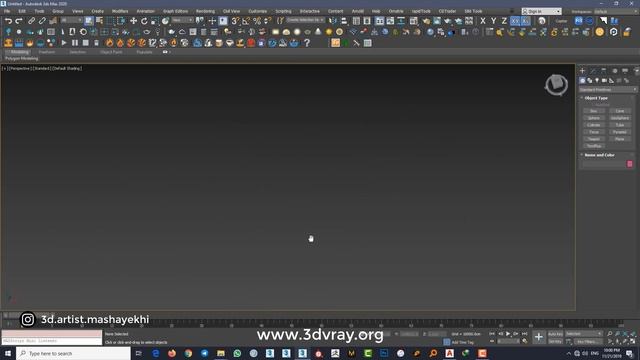Restrict transform to X axis
Viewport: 640px width, 360px height.
[x=483, y=21]
